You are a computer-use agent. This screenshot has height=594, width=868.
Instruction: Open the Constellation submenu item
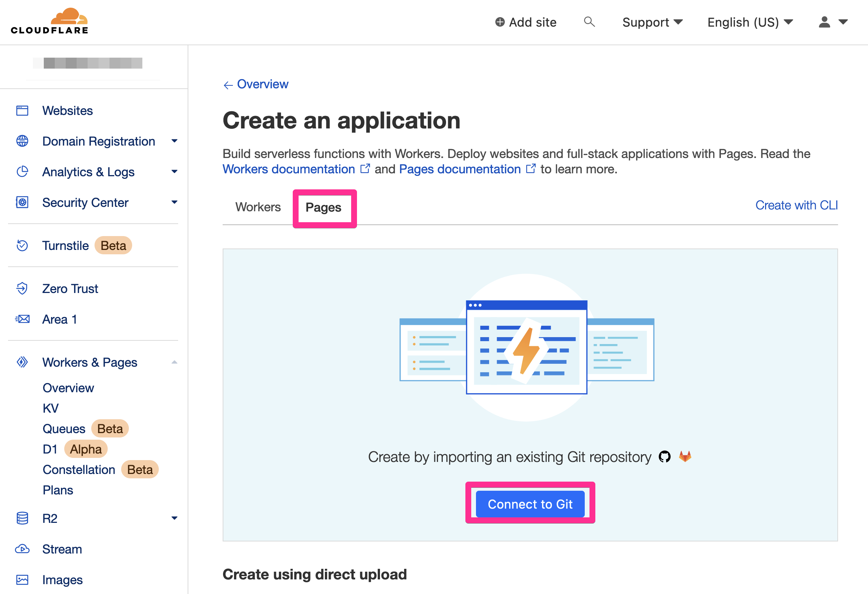(x=79, y=470)
